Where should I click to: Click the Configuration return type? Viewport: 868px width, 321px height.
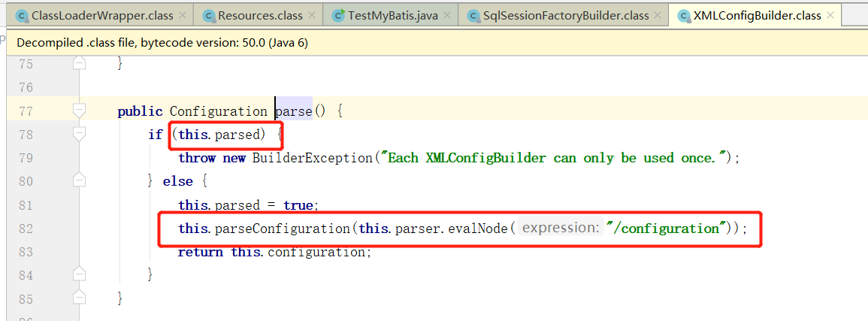click(219, 111)
